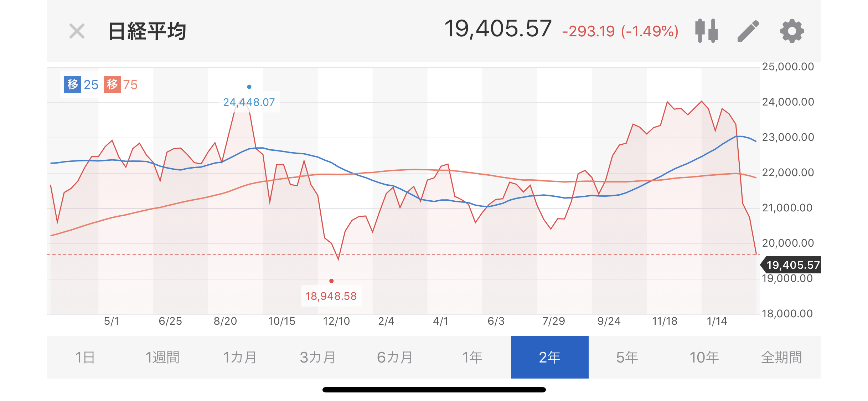Screen dimensions: 868x401
Task: Select the 1日 period tab
Action: pos(86,357)
